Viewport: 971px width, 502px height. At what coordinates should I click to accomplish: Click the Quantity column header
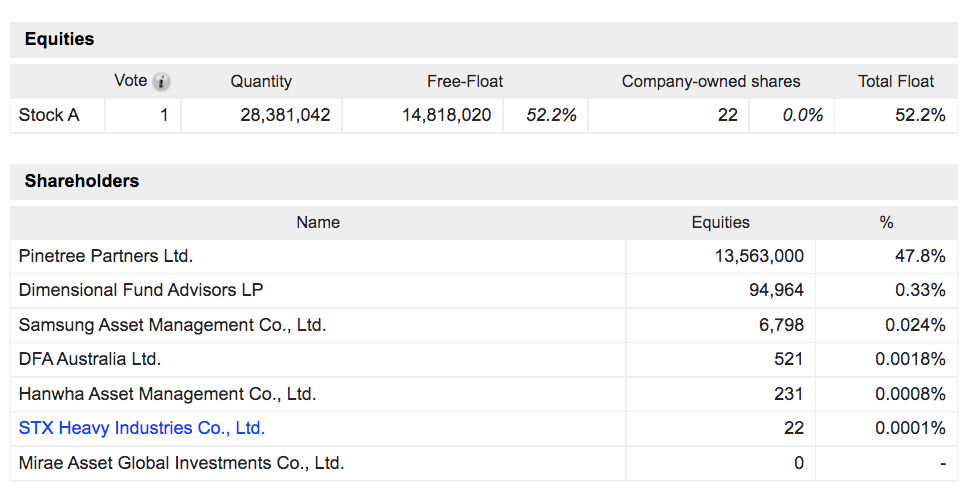point(261,82)
